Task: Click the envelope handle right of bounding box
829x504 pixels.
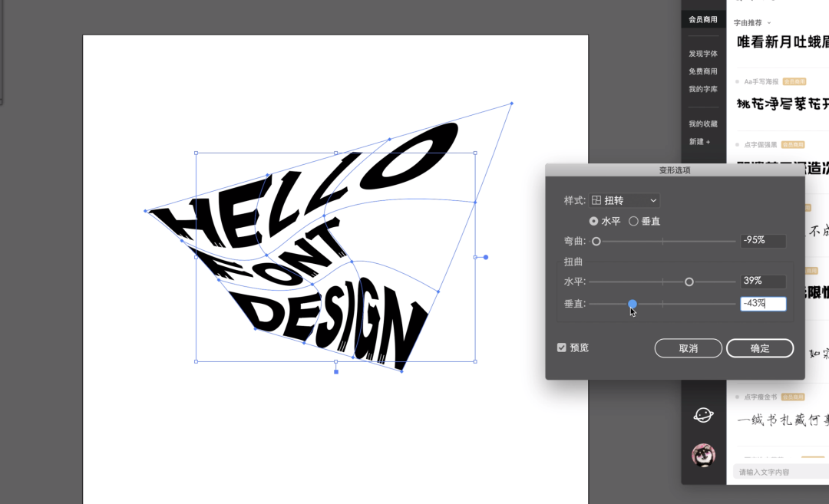Action: tap(485, 257)
